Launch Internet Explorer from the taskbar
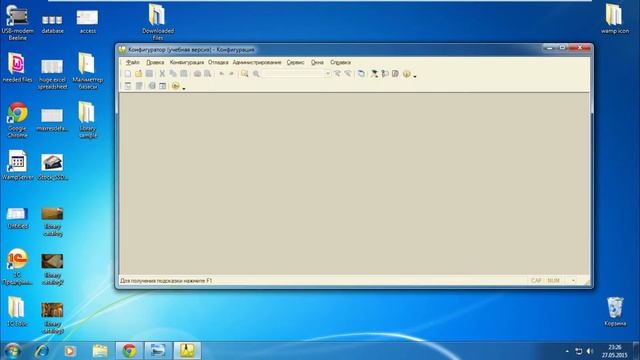The height and width of the screenshot is (360, 640). pyautogui.click(x=42, y=351)
